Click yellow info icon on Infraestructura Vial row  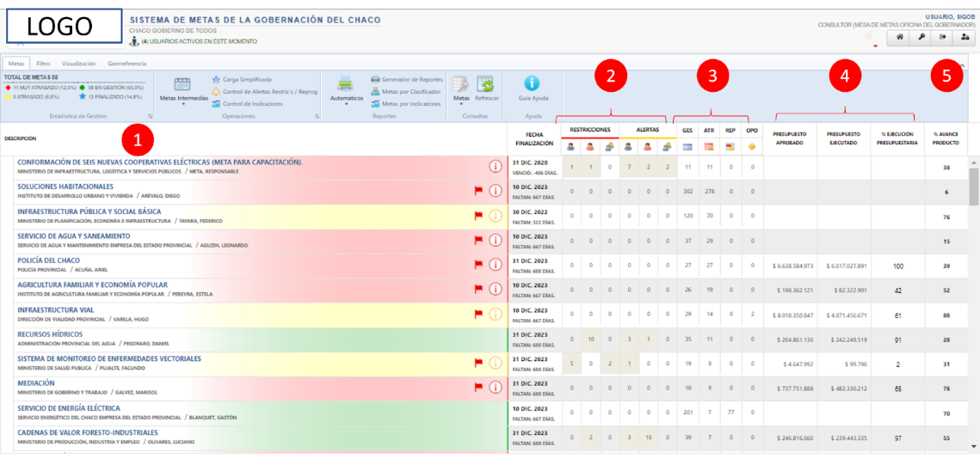[496, 314]
